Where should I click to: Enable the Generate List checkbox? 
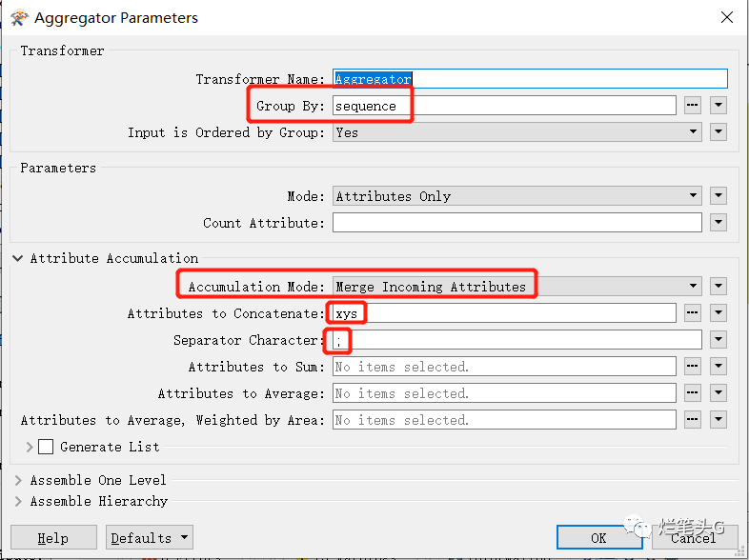pos(46,447)
